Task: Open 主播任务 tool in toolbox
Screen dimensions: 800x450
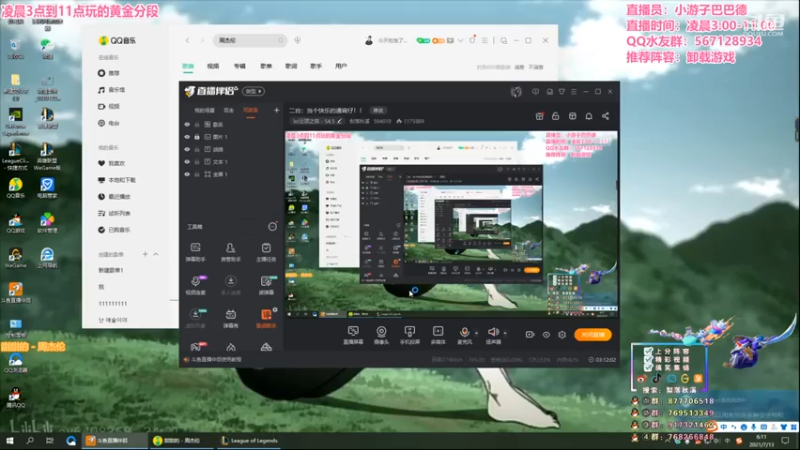Action: point(266,253)
